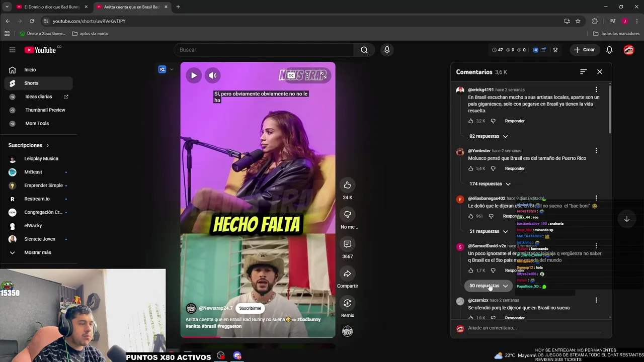Remix this Short
Image resolution: width=644 pixels, height=362 pixels.
347,303
